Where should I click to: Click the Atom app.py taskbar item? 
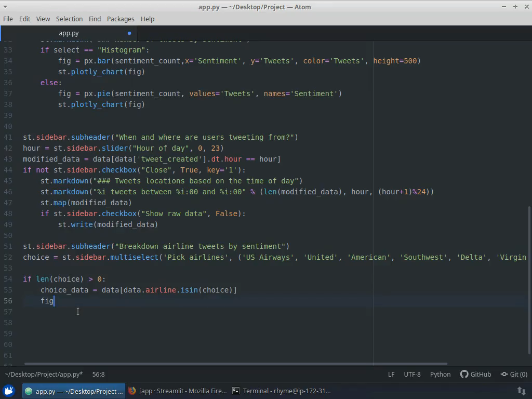click(x=73, y=391)
